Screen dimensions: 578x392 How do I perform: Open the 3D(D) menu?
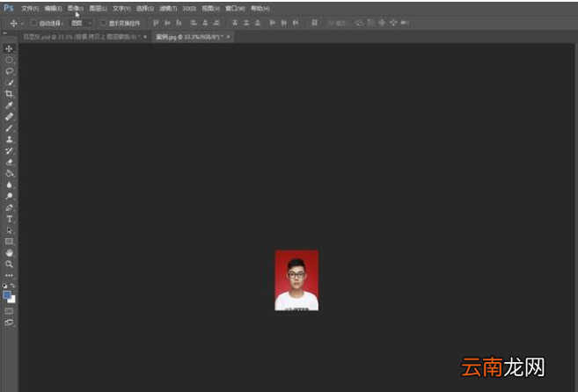tap(189, 8)
